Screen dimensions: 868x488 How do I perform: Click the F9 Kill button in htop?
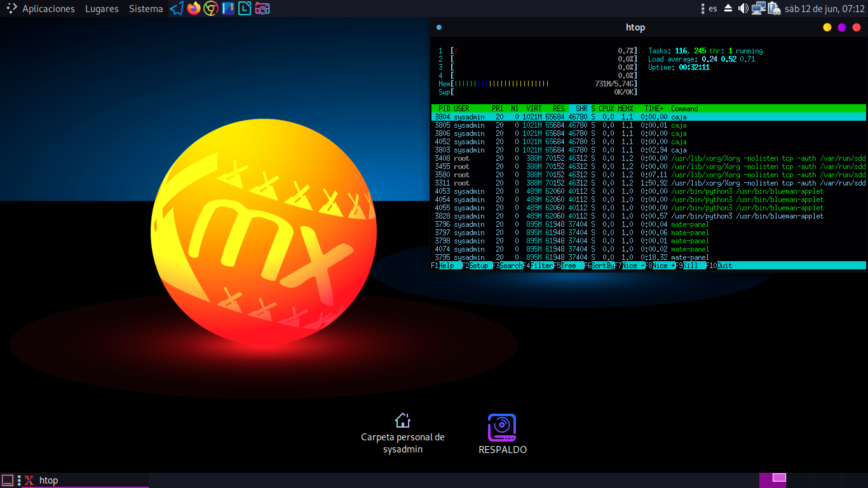pyautogui.click(x=691, y=266)
